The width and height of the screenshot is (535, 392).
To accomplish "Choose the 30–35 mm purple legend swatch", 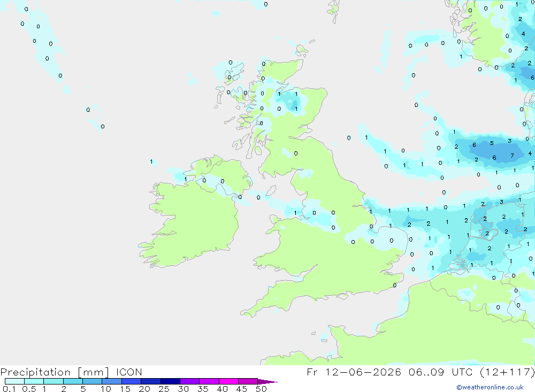I will (x=190, y=381).
